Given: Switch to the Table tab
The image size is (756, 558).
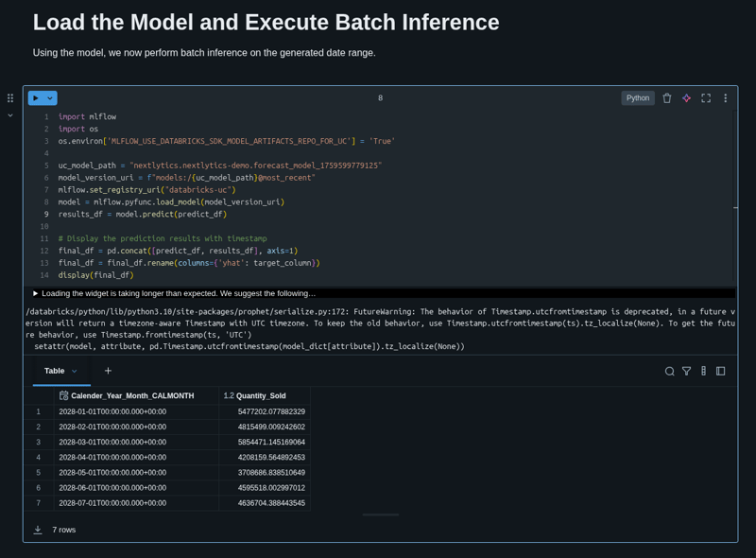Looking at the screenshot, I should (53, 371).
